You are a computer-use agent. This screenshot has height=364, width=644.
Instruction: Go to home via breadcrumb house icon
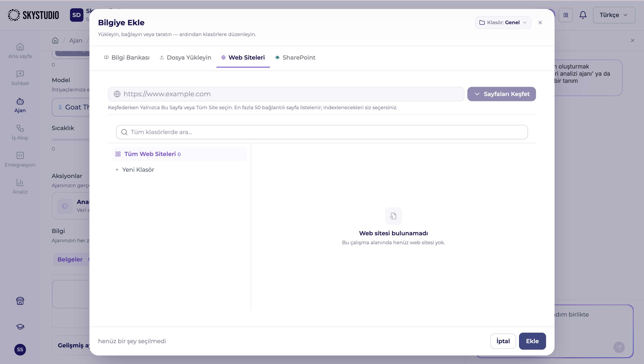tap(55, 40)
